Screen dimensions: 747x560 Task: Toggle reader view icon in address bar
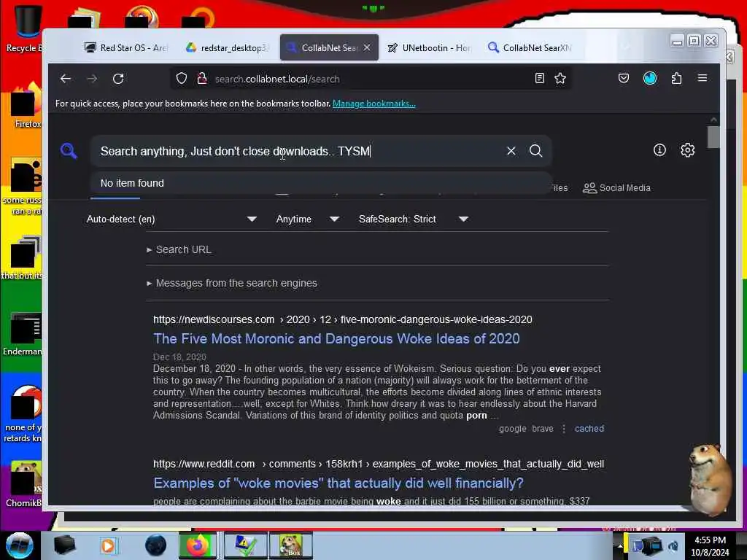coord(539,79)
